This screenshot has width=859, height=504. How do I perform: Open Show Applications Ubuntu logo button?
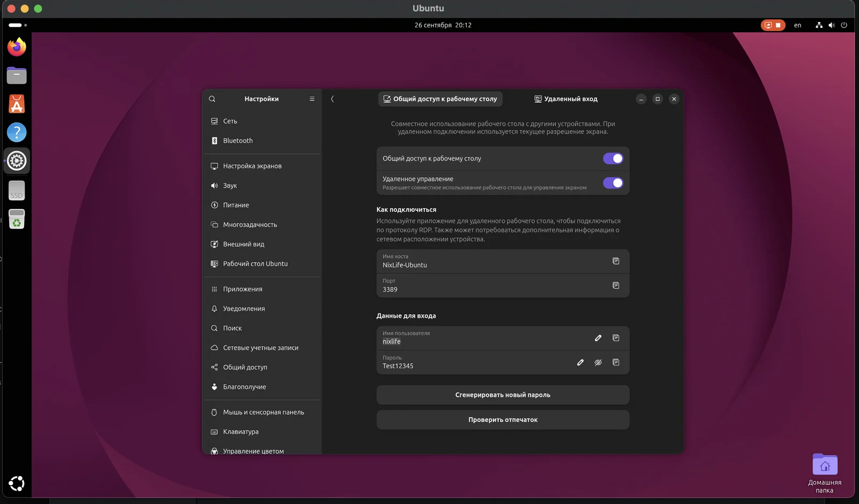point(17,484)
